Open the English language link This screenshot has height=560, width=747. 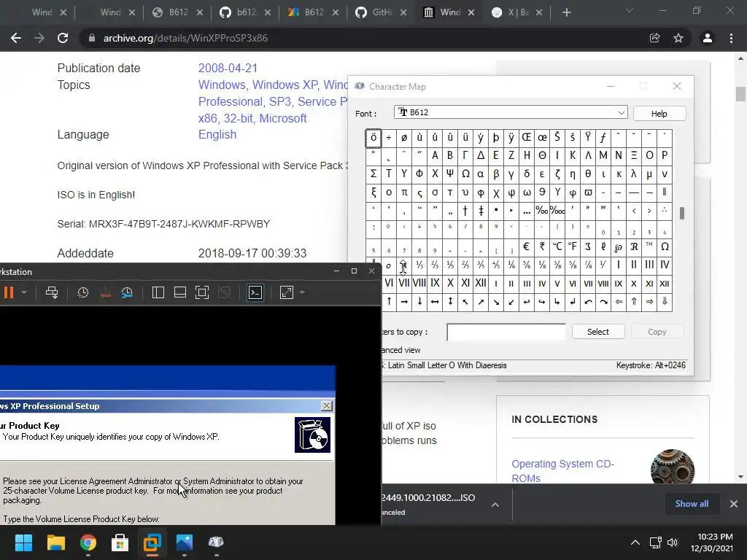[217, 135]
